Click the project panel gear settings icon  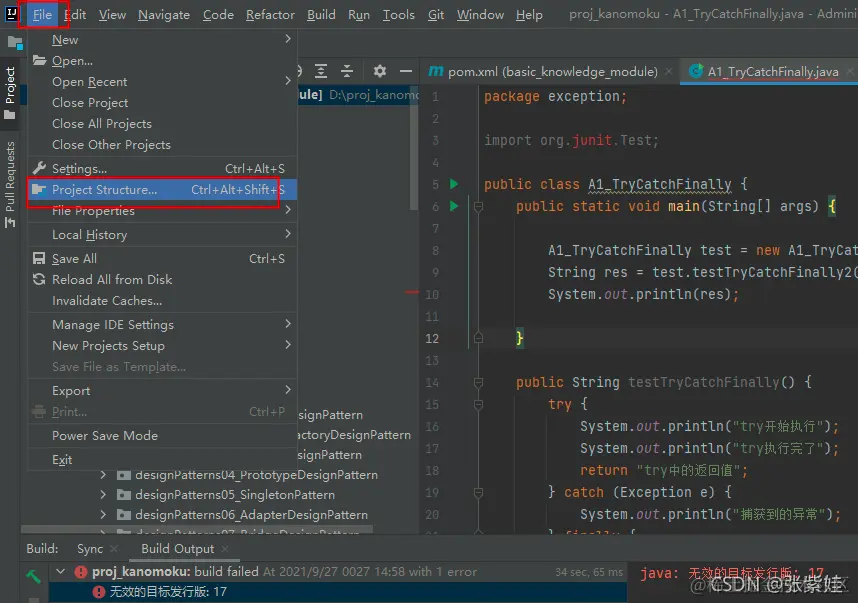[380, 71]
